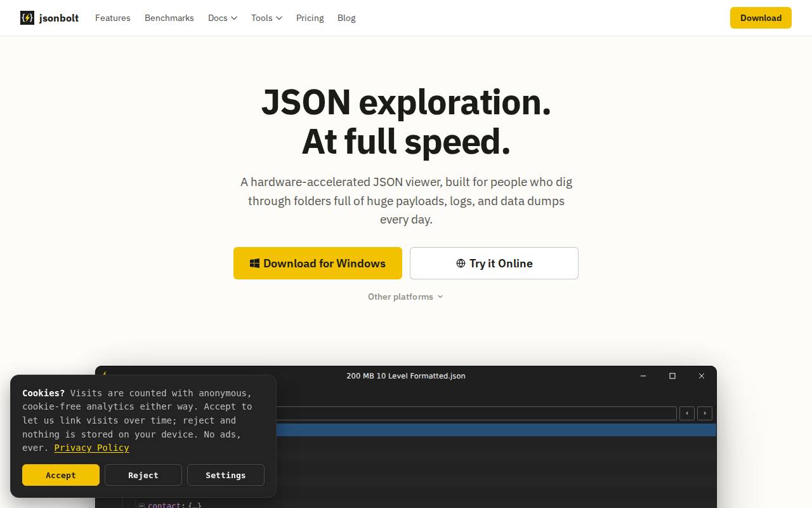Click previous-match arrow in viewer search bar
Screen dimensions: 812x508
[x=687, y=413]
